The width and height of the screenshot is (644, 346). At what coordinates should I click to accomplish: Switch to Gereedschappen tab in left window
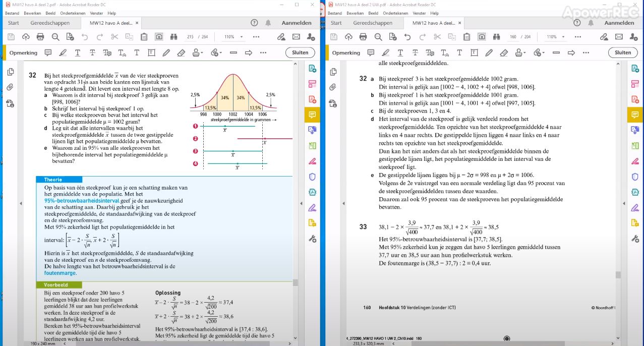49,23
